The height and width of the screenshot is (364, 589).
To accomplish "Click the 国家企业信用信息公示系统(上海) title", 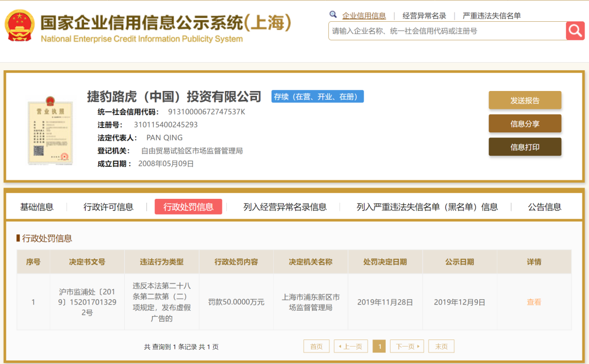I will coord(166,22).
